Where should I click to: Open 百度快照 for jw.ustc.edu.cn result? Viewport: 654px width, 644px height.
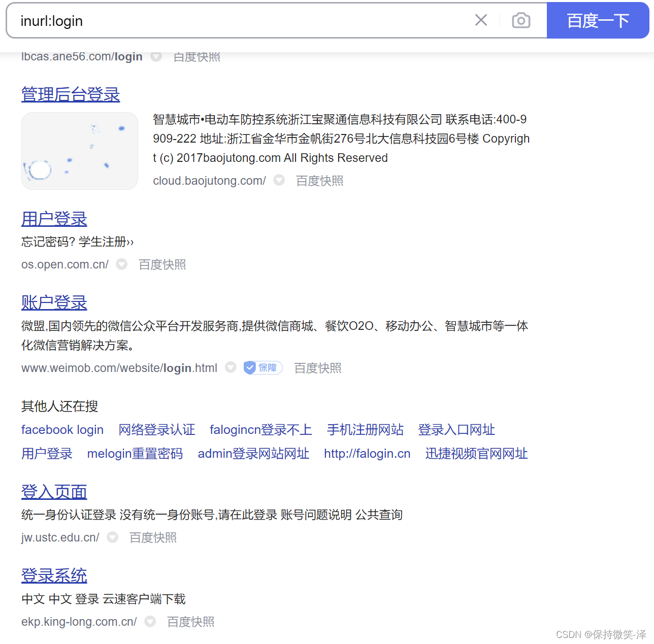[153, 537]
